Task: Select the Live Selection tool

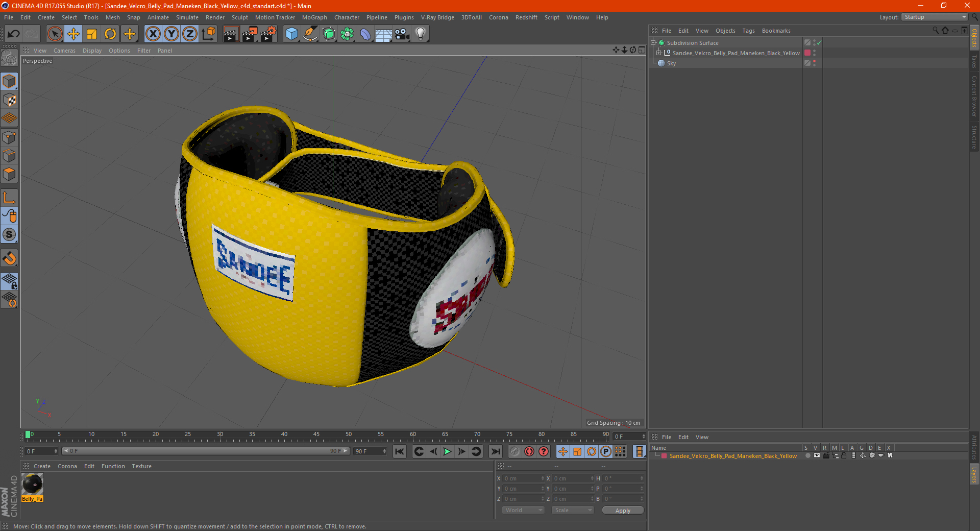Action: (x=55, y=34)
